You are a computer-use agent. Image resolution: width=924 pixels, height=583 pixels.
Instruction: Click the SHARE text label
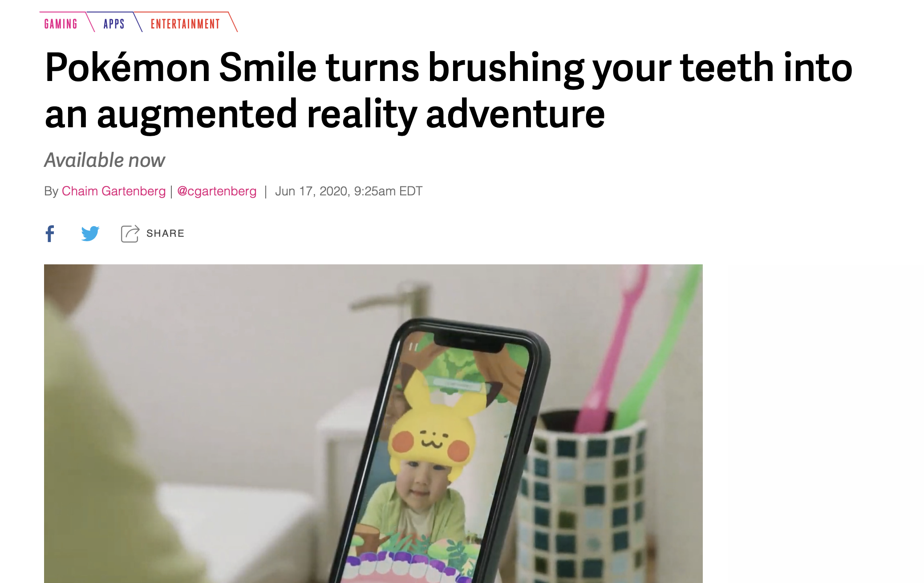165,233
